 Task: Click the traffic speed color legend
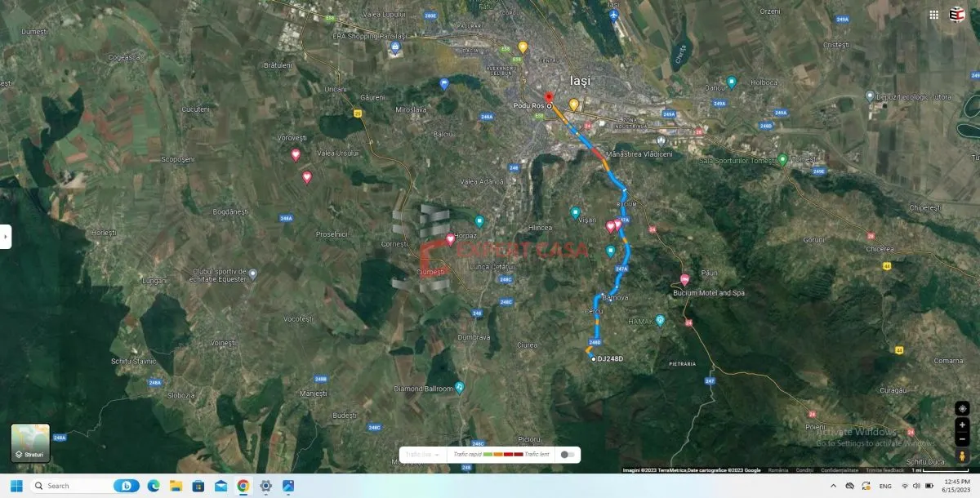501,455
